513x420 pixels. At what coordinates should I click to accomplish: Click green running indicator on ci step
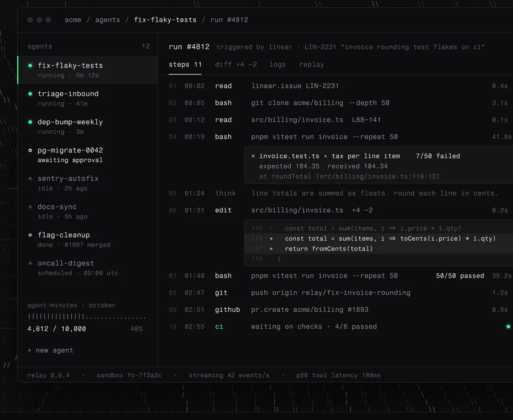[508, 327]
